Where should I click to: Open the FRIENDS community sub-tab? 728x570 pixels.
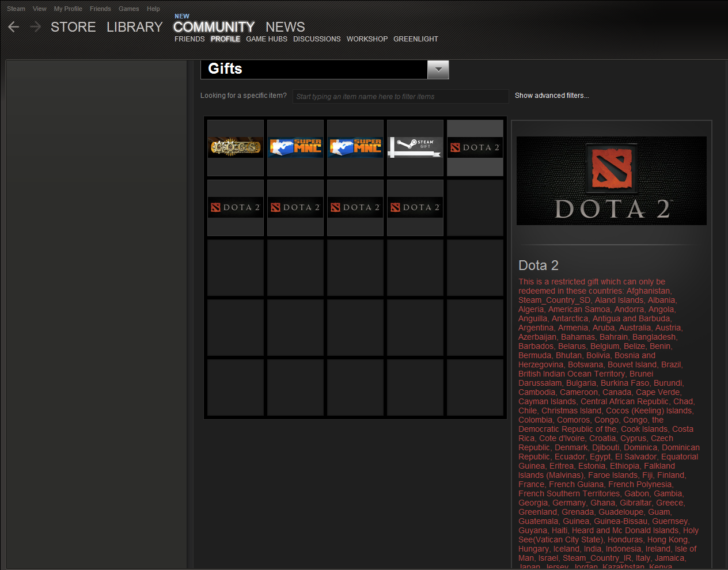pos(189,39)
